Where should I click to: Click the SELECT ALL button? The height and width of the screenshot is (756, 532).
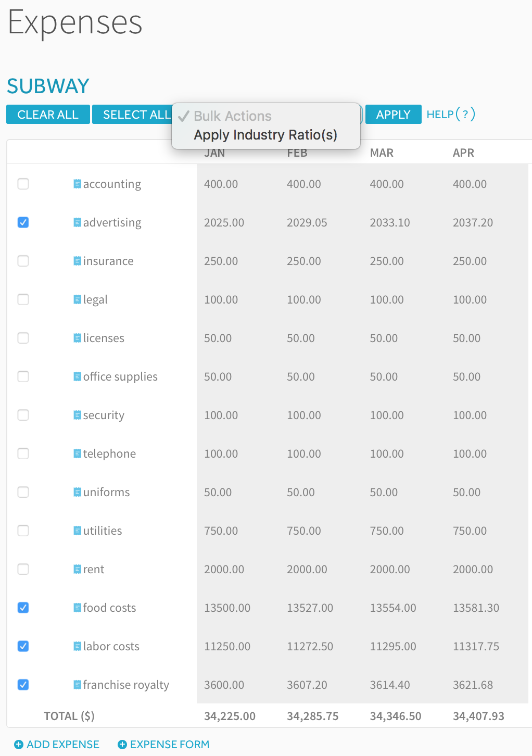132,115
